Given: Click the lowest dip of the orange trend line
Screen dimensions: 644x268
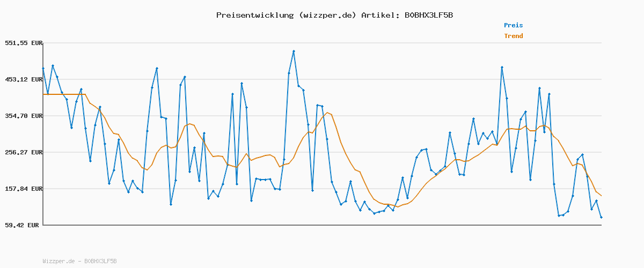Looking at the screenshot, I should [397, 207].
